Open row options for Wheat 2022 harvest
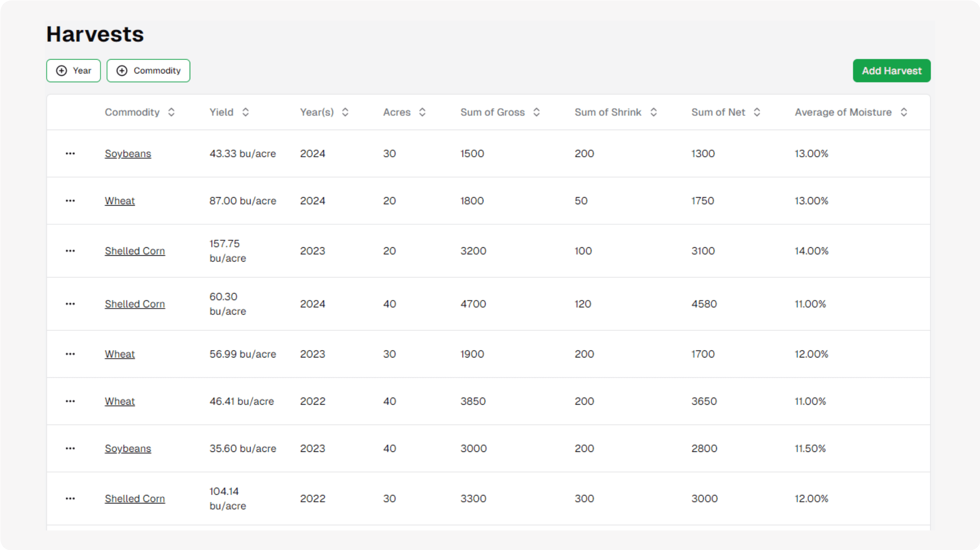The width and height of the screenshot is (980, 550). pos(70,401)
